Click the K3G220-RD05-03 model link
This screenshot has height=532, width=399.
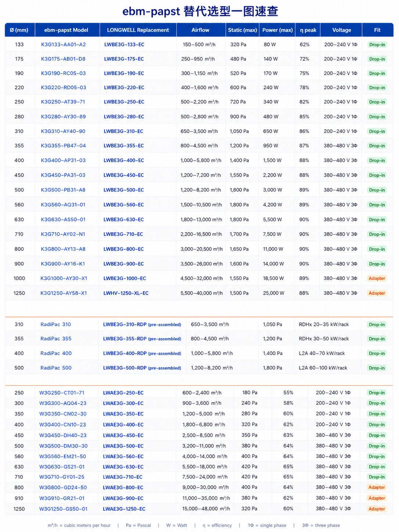[x=64, y=87]
